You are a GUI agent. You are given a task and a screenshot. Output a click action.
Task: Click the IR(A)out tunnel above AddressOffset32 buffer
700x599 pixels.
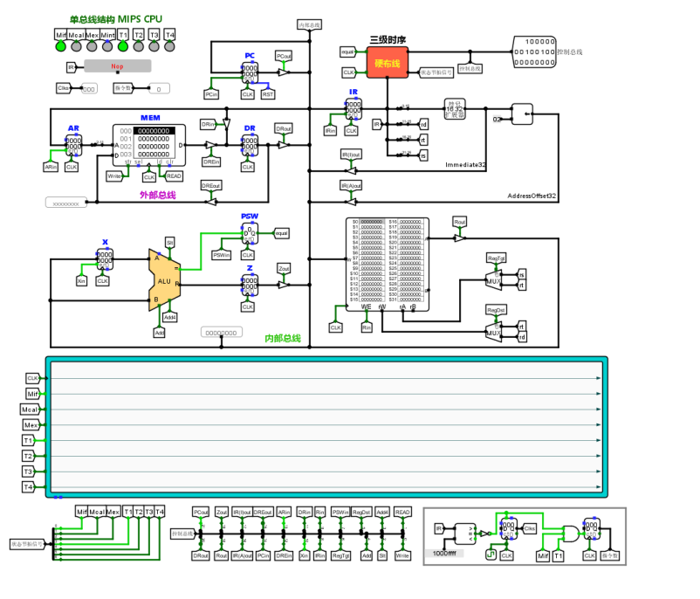(x=351, y=185)
